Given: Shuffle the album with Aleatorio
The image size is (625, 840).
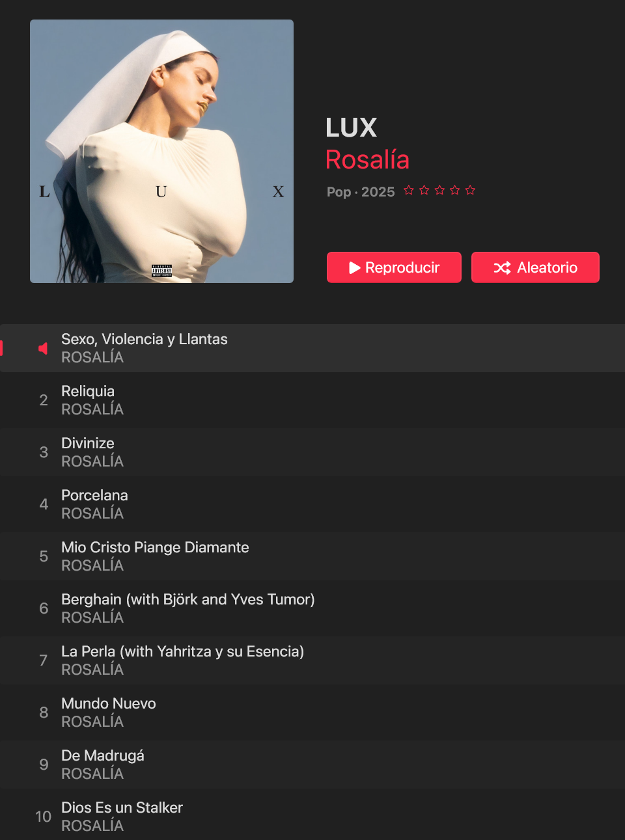Looking at the screenshot, I should [535, 267].
